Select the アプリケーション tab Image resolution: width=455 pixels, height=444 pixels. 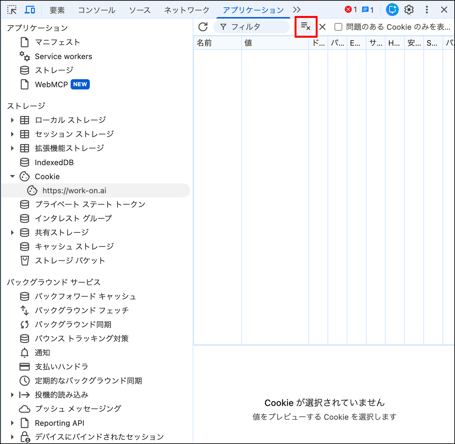point(253,10)
